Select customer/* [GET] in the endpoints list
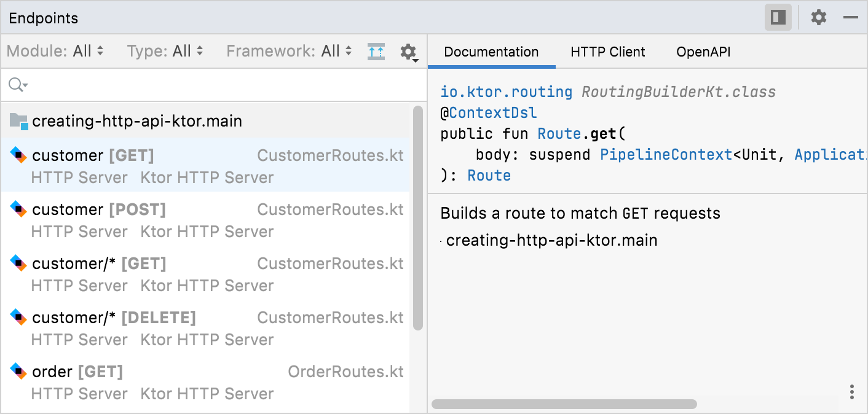Viewport: 868px width, 414px height. [x=98, y=264]
